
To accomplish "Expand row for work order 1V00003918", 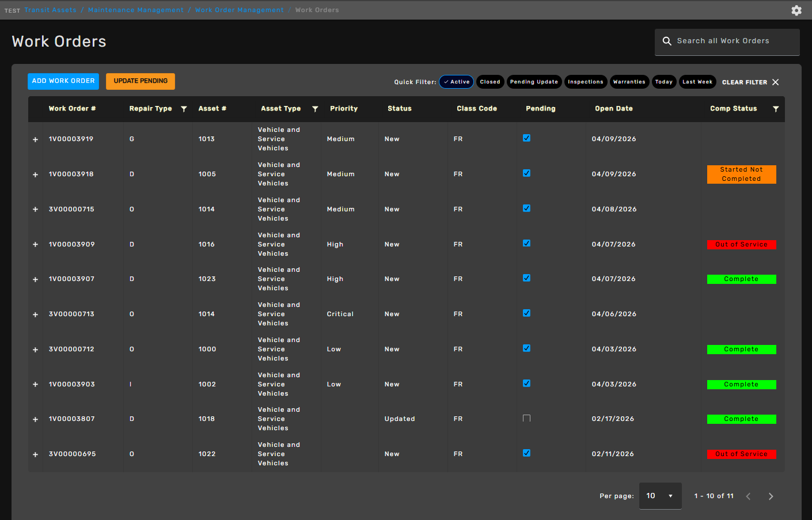I will click(x=35, y=174).
